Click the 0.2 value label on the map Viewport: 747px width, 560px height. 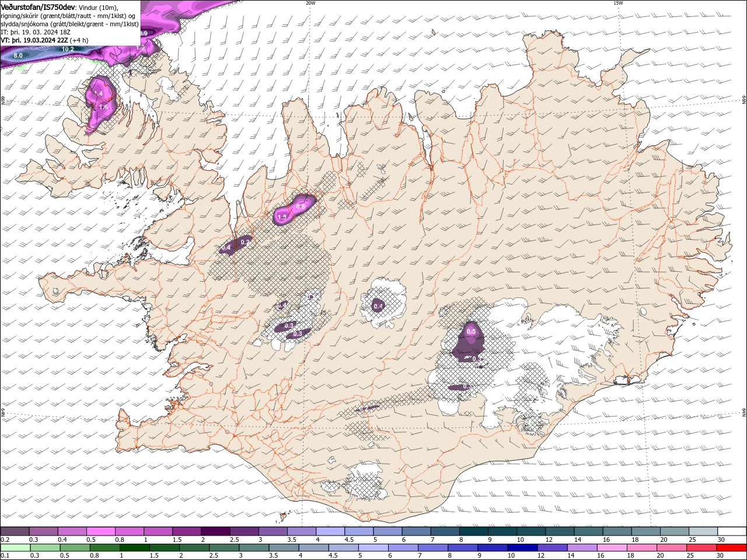tap(245, 242)
